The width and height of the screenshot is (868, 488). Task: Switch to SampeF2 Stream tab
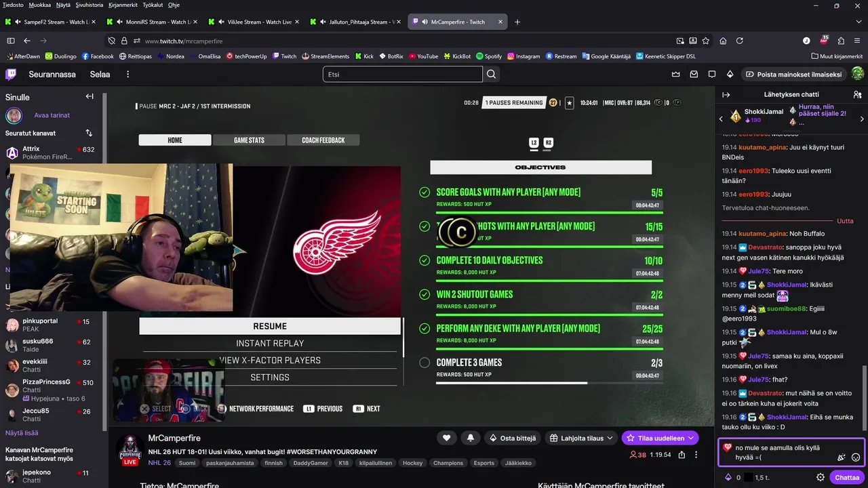click(52, 22)
